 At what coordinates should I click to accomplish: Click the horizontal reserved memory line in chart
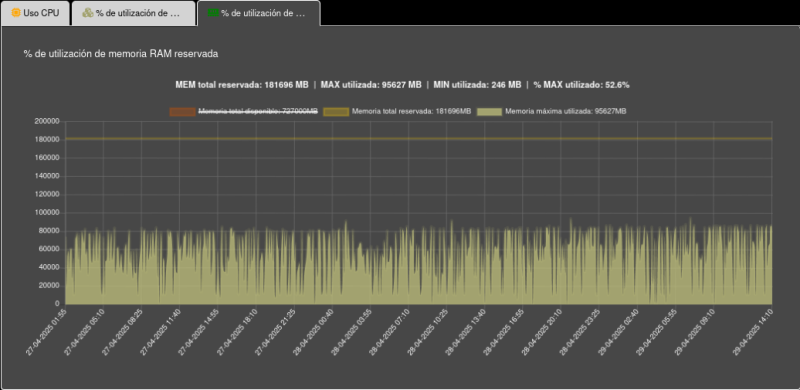coord(418,138)
